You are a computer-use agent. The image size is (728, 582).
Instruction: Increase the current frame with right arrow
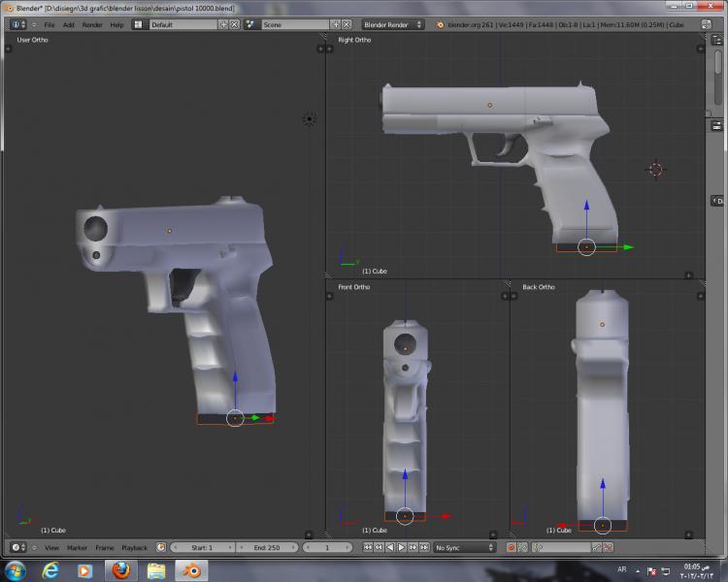coord(347,547)
